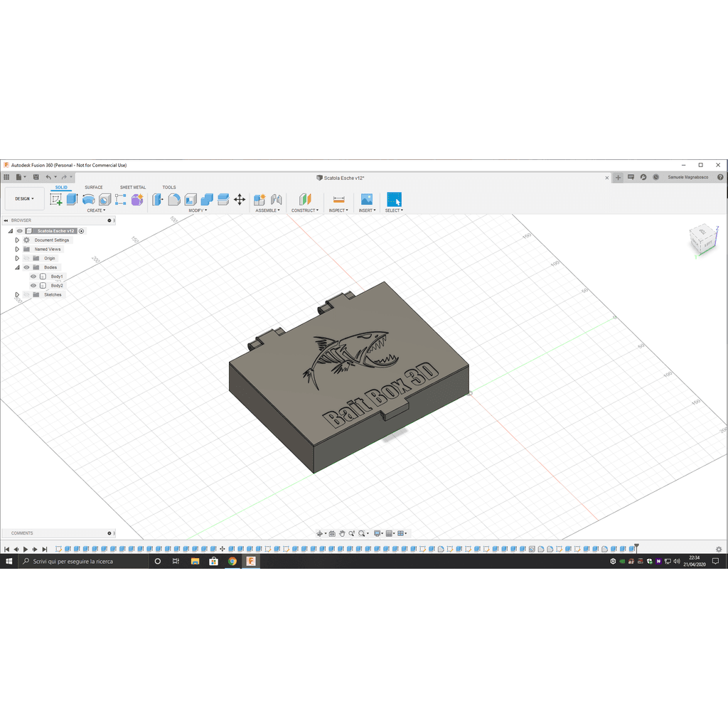Activate the Scatola Esche v12 radio button
Viewport: 728px width, 728px height.
(81, 231)
